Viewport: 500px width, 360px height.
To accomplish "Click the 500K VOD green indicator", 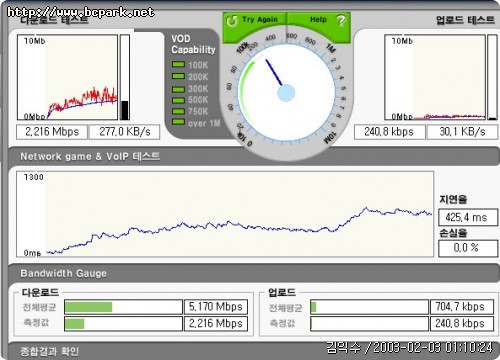I will 178,100.
